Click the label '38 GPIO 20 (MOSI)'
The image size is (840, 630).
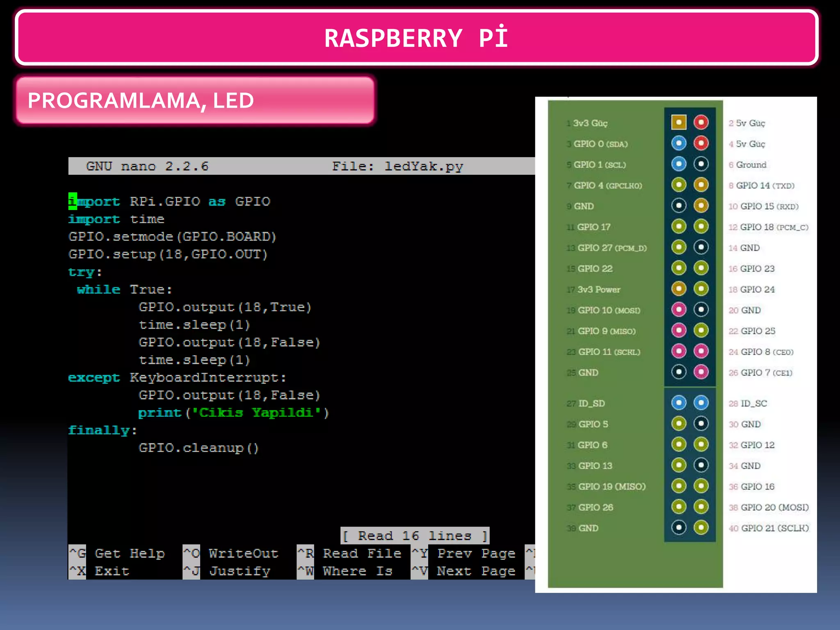(x=769, y=507)
